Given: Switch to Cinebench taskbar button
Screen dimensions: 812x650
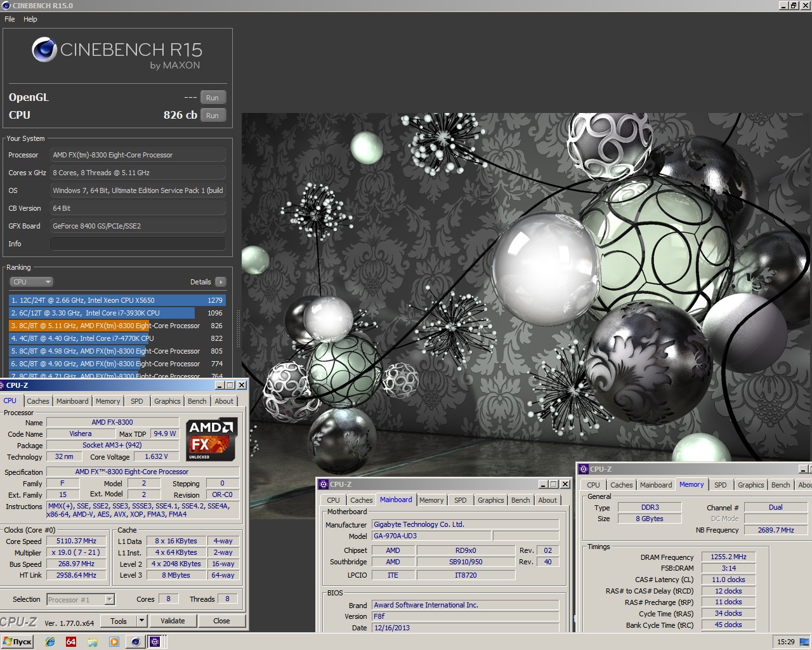Looking at the screenshot, I should pyautogui.click(x=135, y=642).
